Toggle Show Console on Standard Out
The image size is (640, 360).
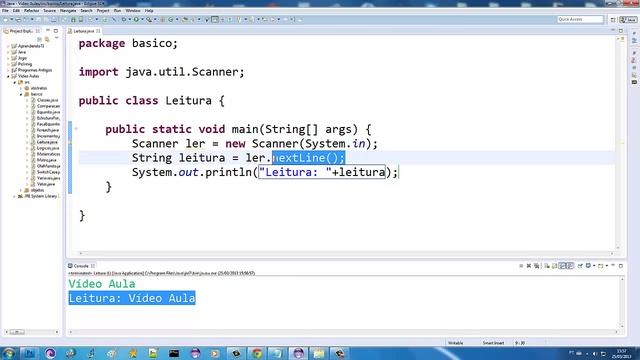(562, 266)
